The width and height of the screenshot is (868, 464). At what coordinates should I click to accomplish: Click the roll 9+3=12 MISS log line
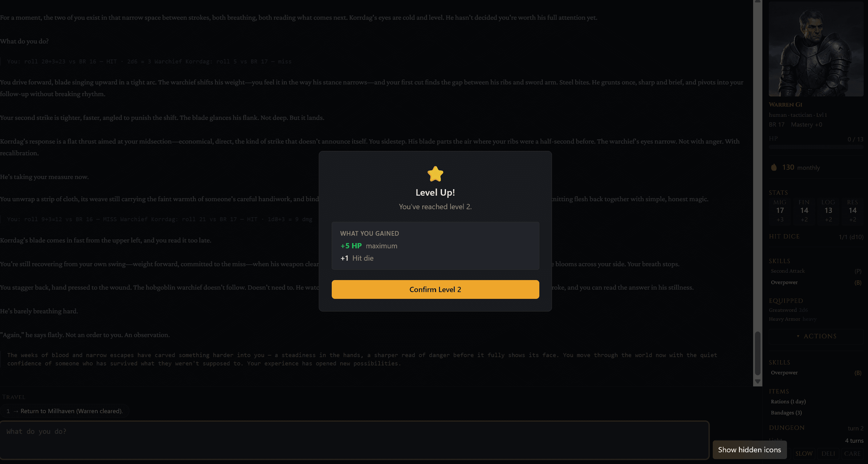[x=159, y=219]
